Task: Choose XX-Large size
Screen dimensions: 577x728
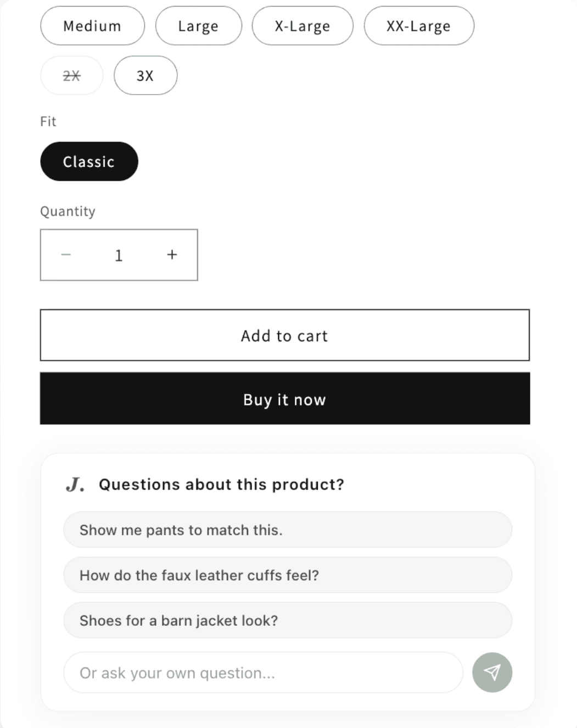Action: (419, 26)
